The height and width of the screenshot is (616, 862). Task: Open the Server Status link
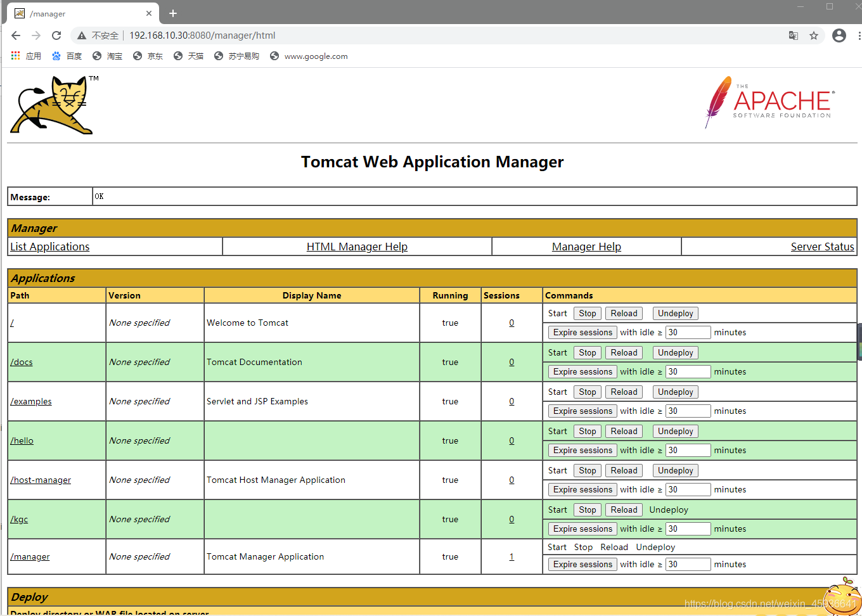(x=822, y=247)
